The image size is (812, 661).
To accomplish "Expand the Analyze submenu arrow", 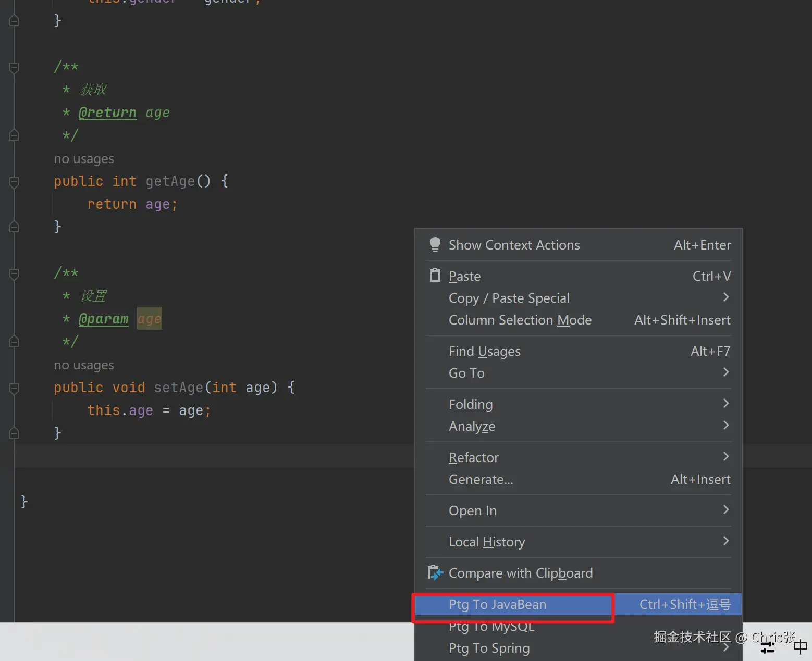I will [726, 425].
